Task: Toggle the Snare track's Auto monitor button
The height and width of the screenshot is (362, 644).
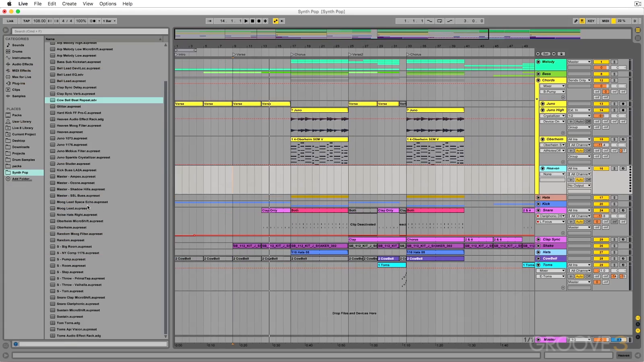Action: pos(579,222)
